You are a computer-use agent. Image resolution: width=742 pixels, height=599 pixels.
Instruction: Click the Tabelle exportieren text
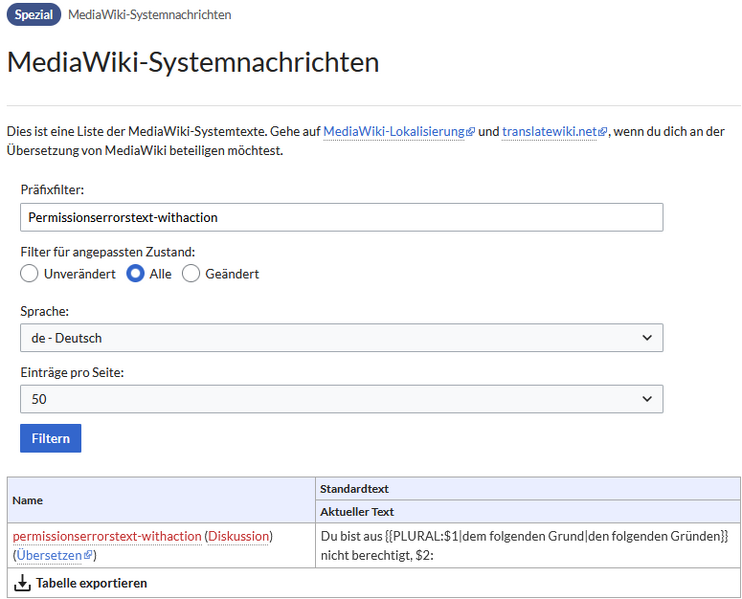(91, 583)
